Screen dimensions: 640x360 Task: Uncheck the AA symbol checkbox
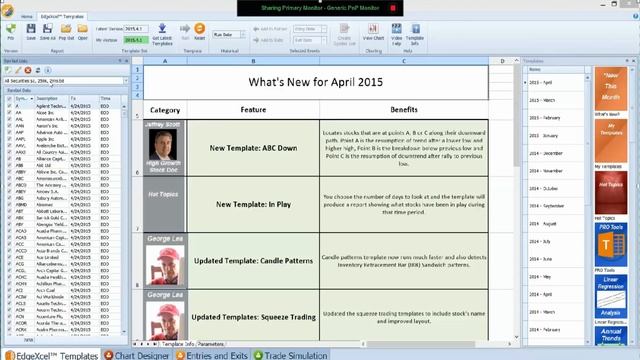[9, 112]
